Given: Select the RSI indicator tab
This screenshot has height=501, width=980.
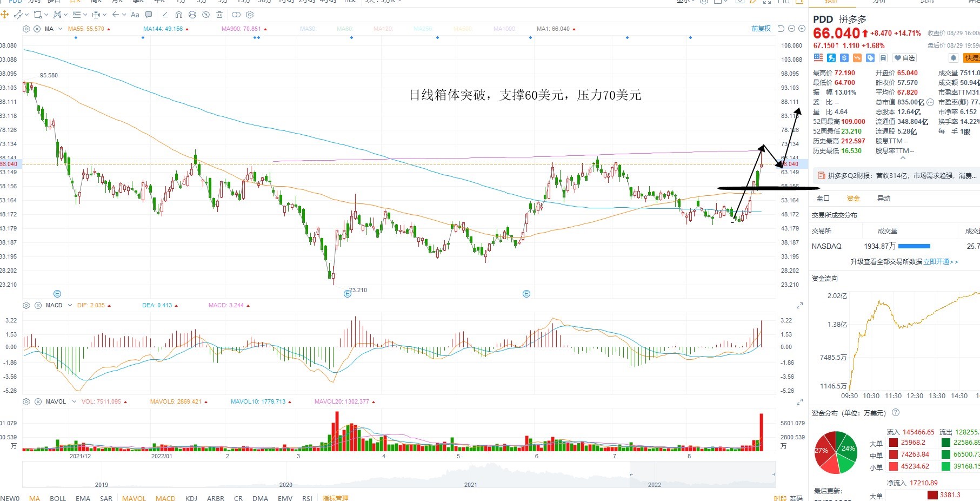Looking at the screenshot, I should [307, 498].
